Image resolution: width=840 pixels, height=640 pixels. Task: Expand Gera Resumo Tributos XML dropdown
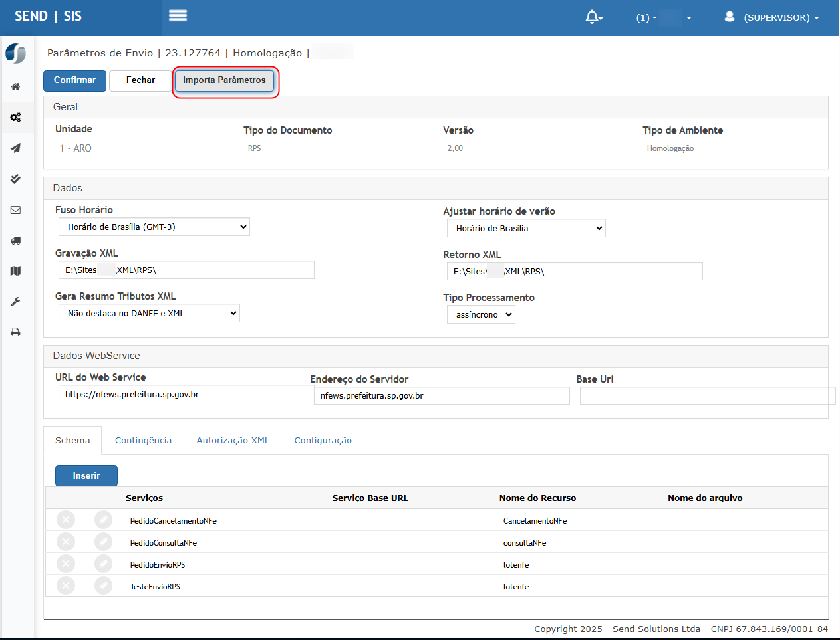(149, 314)
